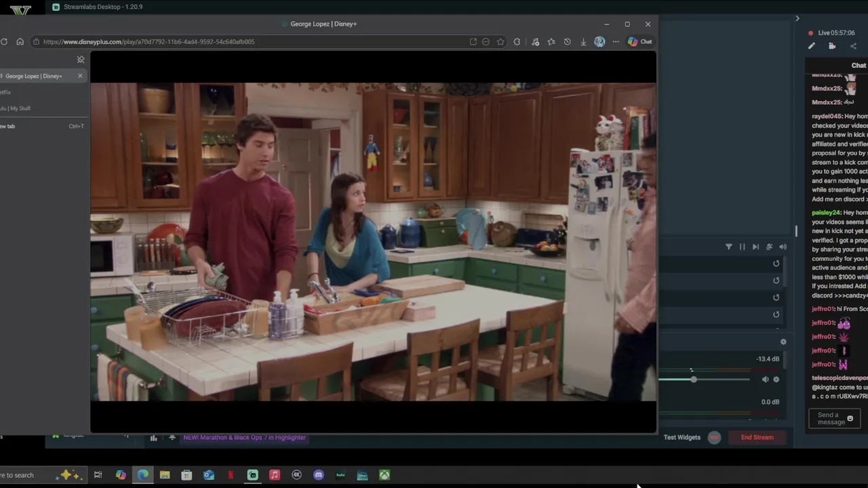Click the Disney+ video playback area
Image resolution: width=868 pixels, height=488 pixels.
(x=373, y=242)
